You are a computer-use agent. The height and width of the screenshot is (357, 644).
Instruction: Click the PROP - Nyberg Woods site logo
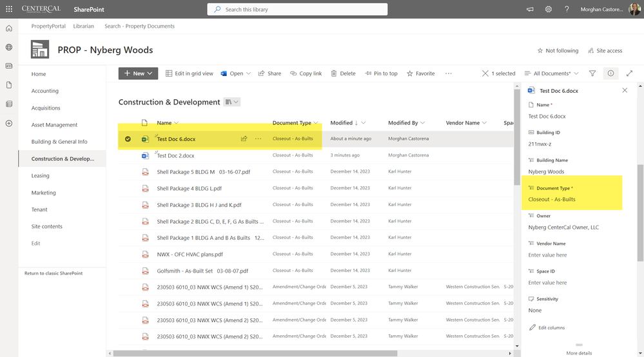(x=40, y=50)
